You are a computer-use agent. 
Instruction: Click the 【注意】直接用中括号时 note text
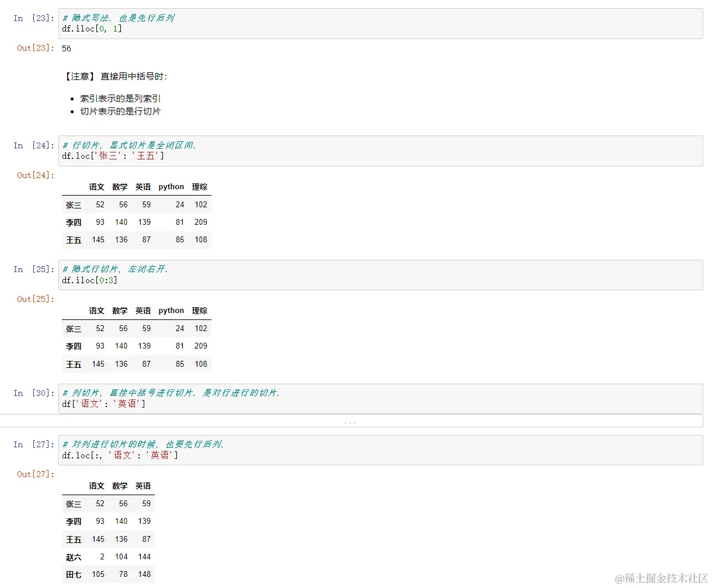pyautogui.click(x=115, y=76)
